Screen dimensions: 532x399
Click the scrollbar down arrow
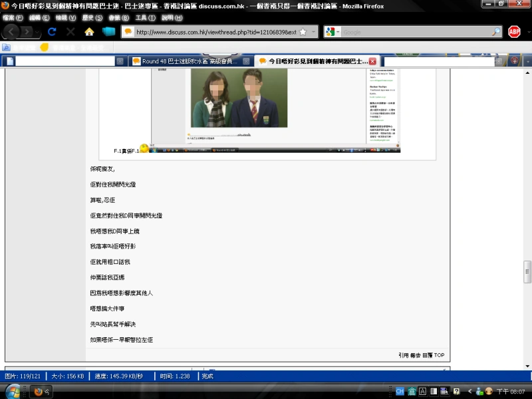tap(527, 366)
